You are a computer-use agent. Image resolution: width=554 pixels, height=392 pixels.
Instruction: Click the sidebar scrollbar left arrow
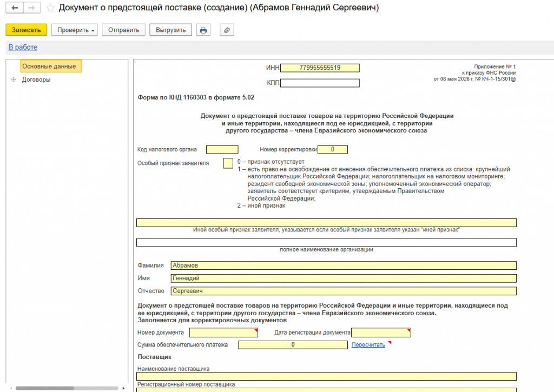pyautogui.click(x=11, y=388)
